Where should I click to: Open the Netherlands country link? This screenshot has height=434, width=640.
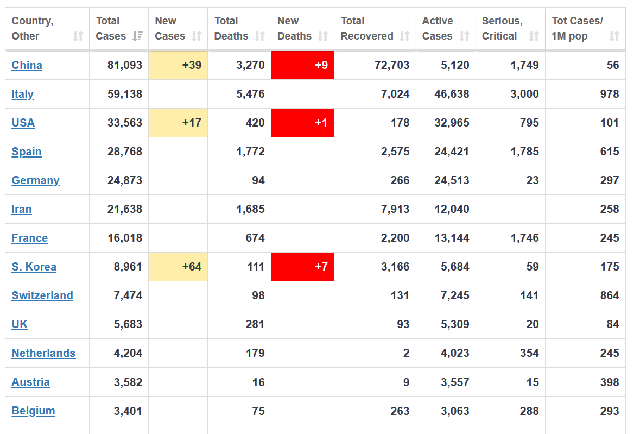tap(43, 354)
